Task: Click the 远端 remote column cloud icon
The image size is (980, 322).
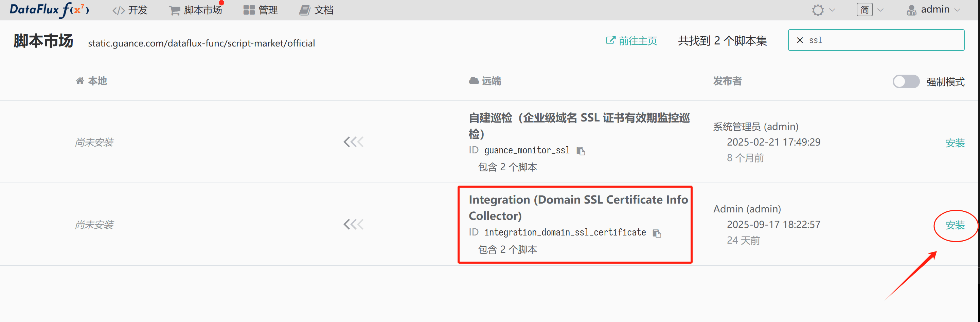Action: tap(474, 81)
